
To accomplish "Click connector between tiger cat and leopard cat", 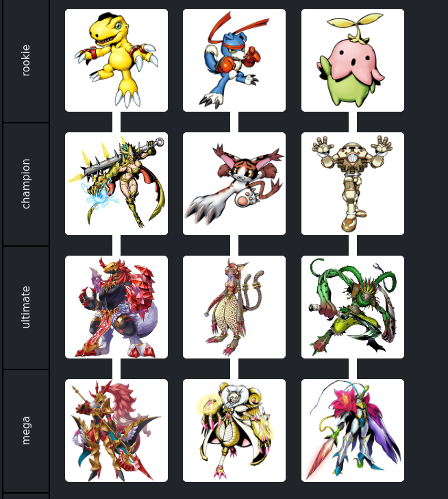I will point(234,245).
